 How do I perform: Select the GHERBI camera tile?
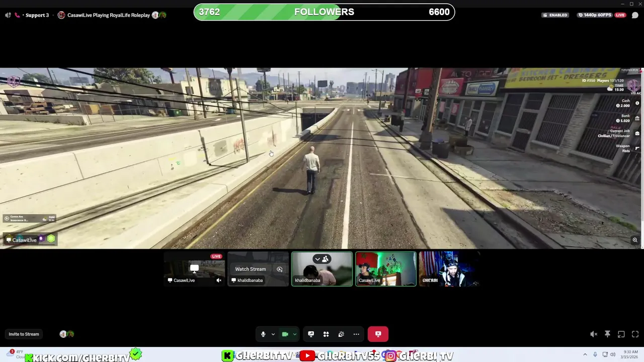coord(449,269)
